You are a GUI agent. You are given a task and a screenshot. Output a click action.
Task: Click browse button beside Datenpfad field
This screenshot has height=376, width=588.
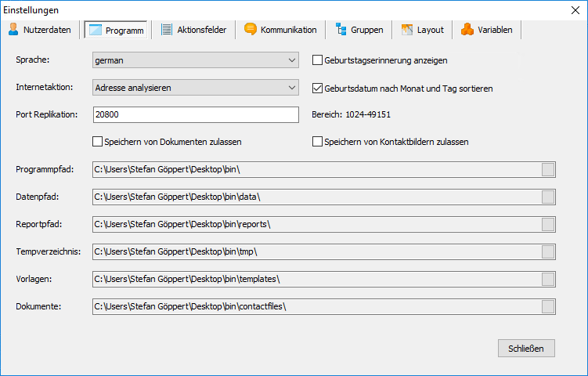[x=548, y=197]
